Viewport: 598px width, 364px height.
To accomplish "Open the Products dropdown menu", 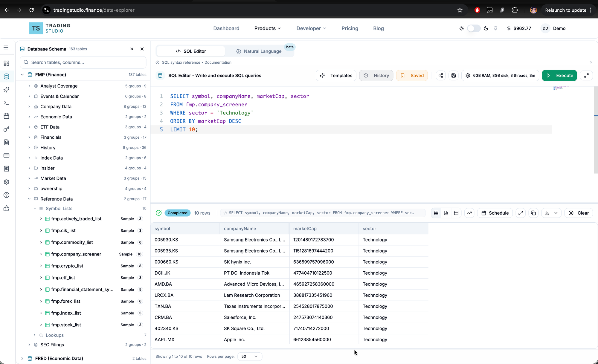I will click(x=268, y=28).
